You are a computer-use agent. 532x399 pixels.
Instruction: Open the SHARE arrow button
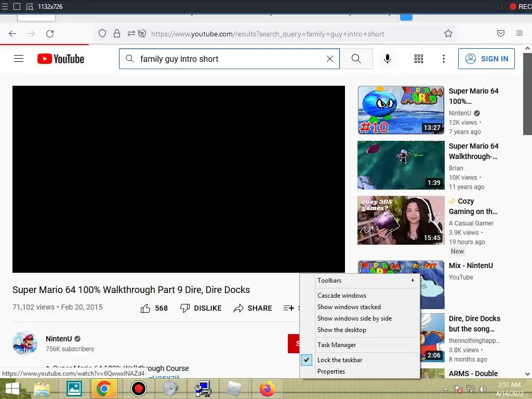(253, 308)
